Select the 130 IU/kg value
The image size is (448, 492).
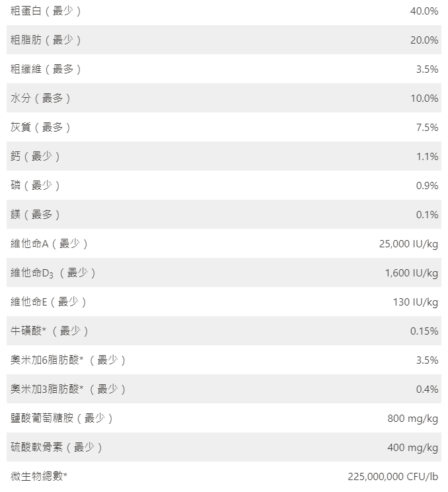416,302
